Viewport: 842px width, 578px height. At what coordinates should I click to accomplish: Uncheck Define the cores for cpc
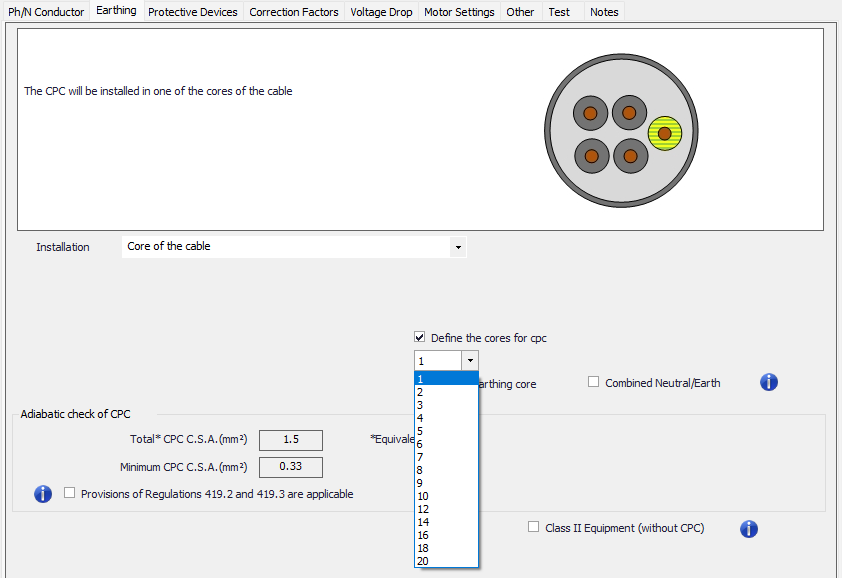pyautogui.click(x=420, y=338)
